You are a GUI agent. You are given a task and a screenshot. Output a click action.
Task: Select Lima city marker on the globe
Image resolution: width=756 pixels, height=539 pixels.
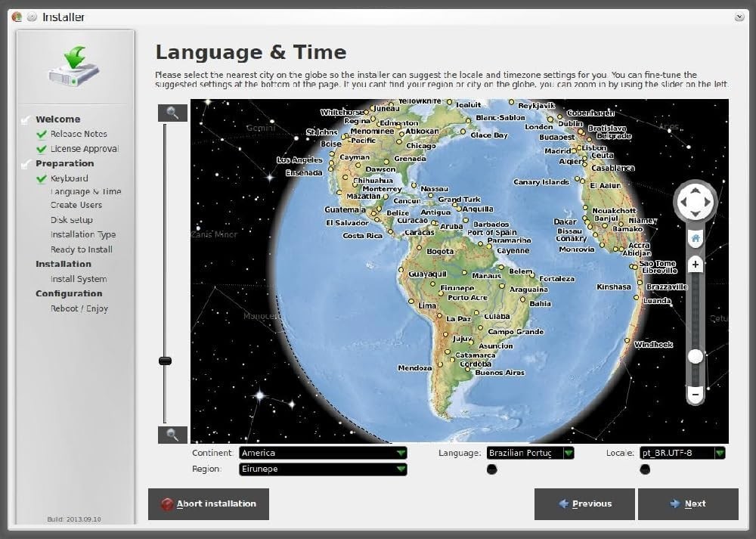pos(411,302)
